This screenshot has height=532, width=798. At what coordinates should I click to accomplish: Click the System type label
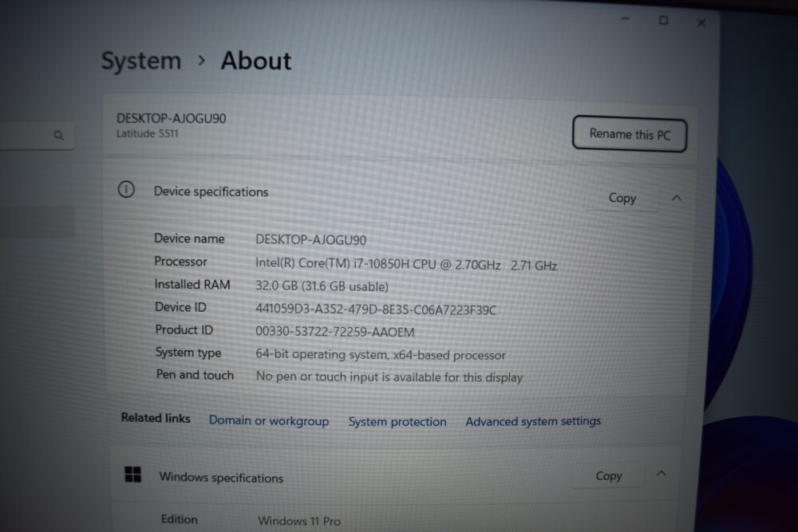pos(188,353)
